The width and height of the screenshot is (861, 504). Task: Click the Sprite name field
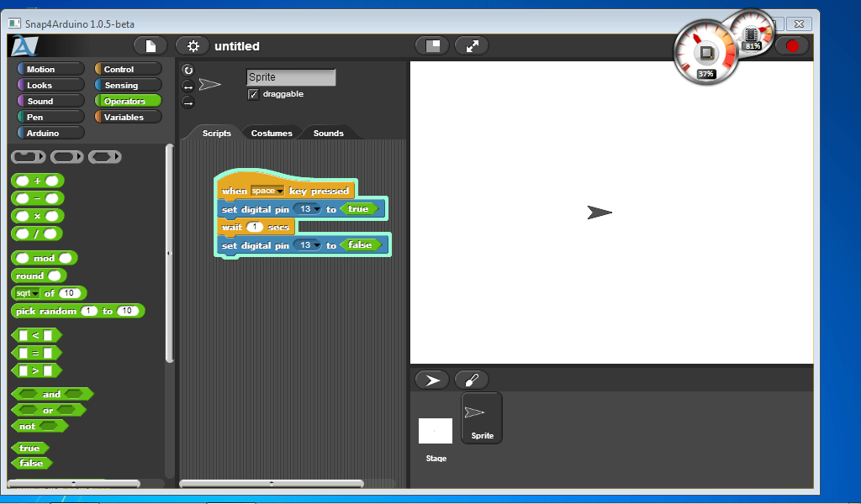click(x=291, y=77)
